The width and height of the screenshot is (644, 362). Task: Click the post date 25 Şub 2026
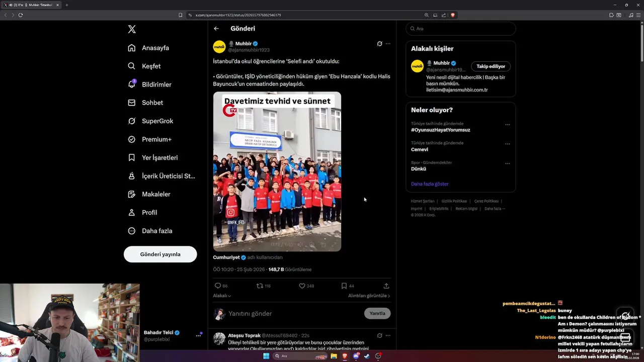tap(251, 269)
